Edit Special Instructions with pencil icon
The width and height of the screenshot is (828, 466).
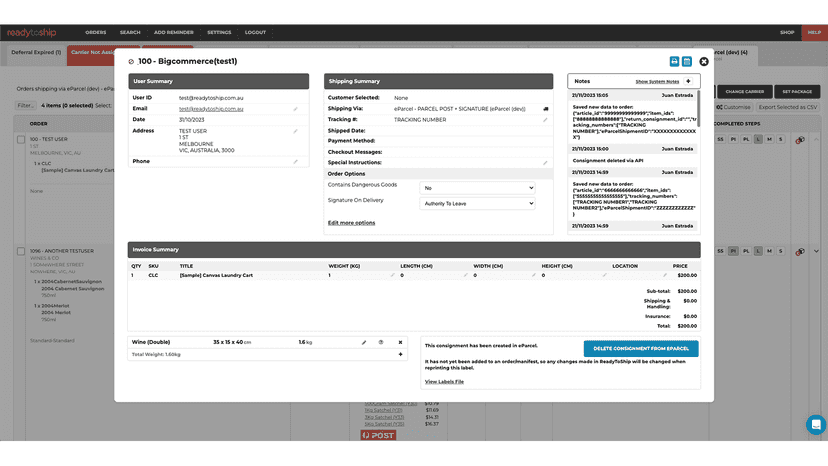click(x=545, y=163)
